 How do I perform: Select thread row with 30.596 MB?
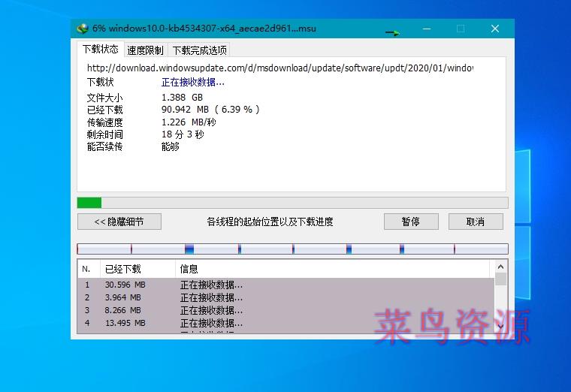[285, 285]
